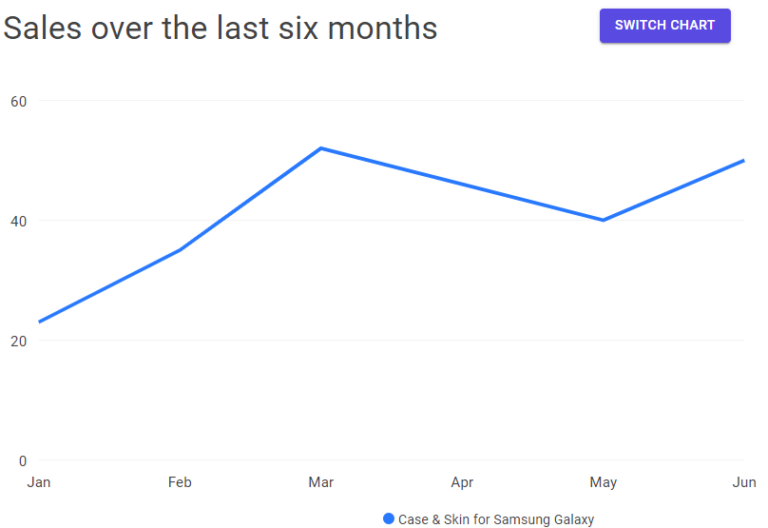The image size is (768, 528).
Task: Pick the Jun label on the x-axis
Action: point(744,483)
